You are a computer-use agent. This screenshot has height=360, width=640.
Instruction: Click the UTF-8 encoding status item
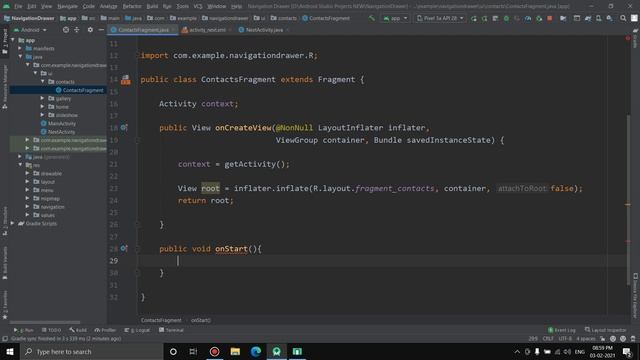click(565, 339)
